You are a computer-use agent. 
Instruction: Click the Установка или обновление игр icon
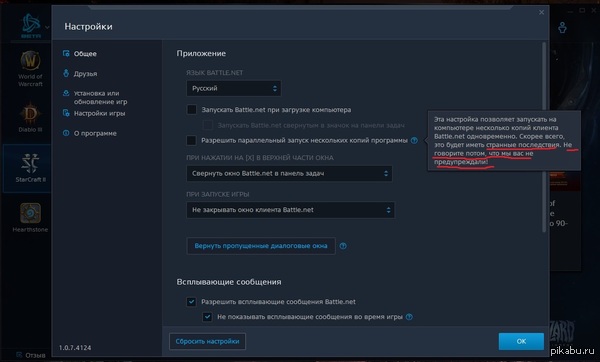pyautogui.click(x=66, y=93)
